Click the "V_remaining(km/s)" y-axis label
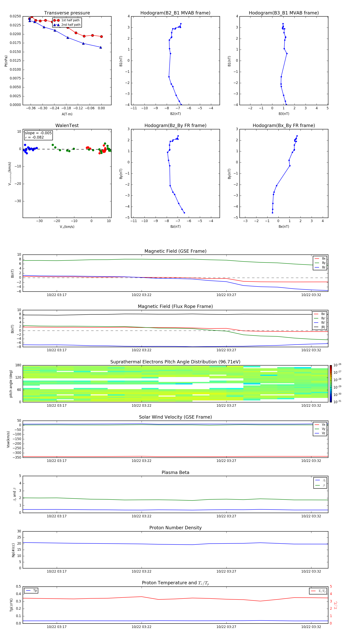This screenshot has width=351, height=644. pos(10,173)
